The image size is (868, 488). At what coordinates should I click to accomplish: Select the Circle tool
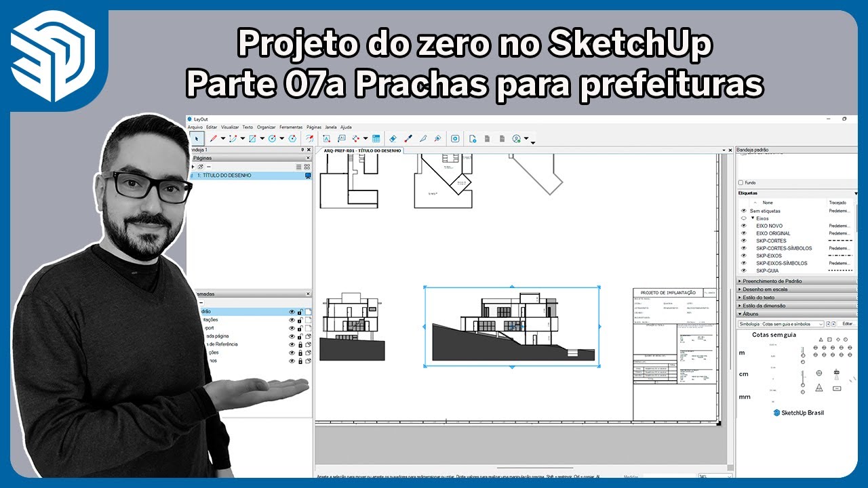[272, 138]
